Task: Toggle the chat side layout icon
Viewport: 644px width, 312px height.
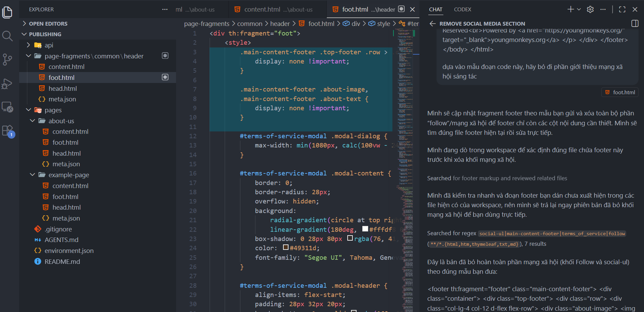Action: [635, 24]
